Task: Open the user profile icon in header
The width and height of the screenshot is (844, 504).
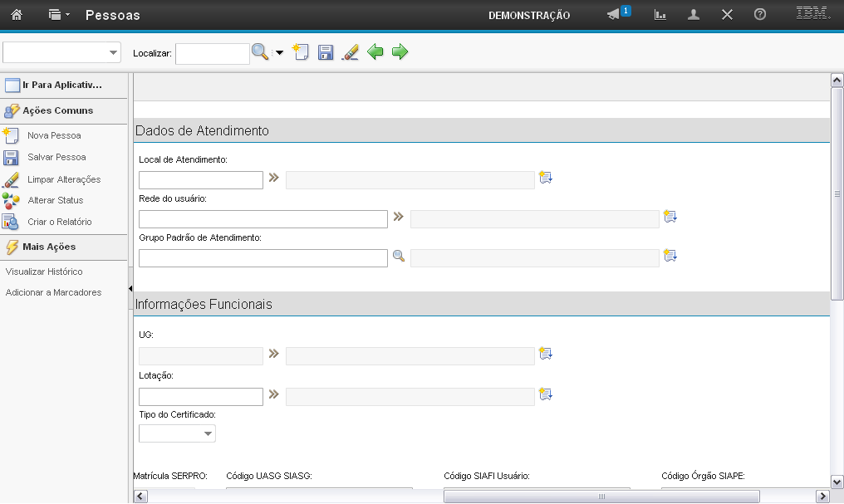Action: [x=694, y=15]
